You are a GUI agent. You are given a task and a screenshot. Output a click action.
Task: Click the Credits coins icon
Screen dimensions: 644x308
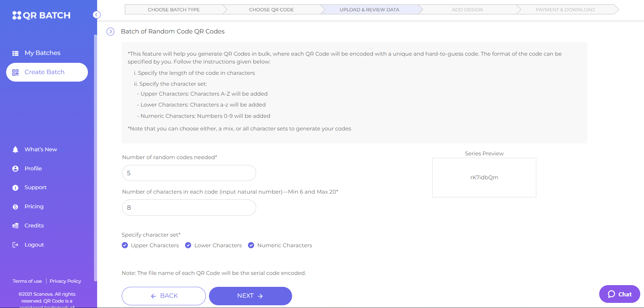tap(15, 226)
